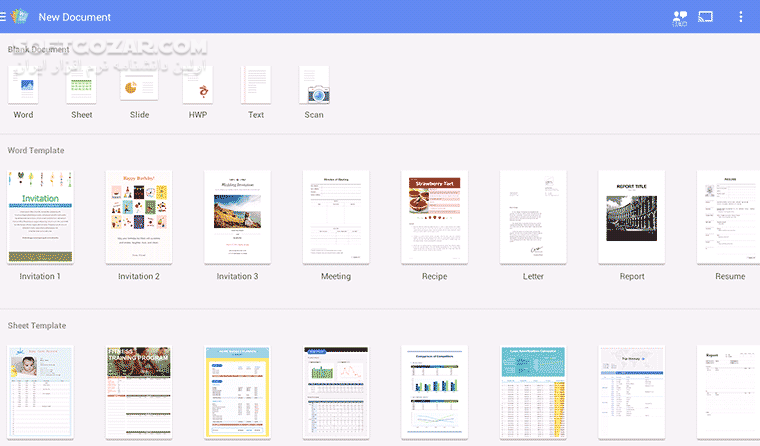Click the Invitation 1 caption
Image resolution: width=760 pixels, height=446 pixels.
tap(40, 276)
